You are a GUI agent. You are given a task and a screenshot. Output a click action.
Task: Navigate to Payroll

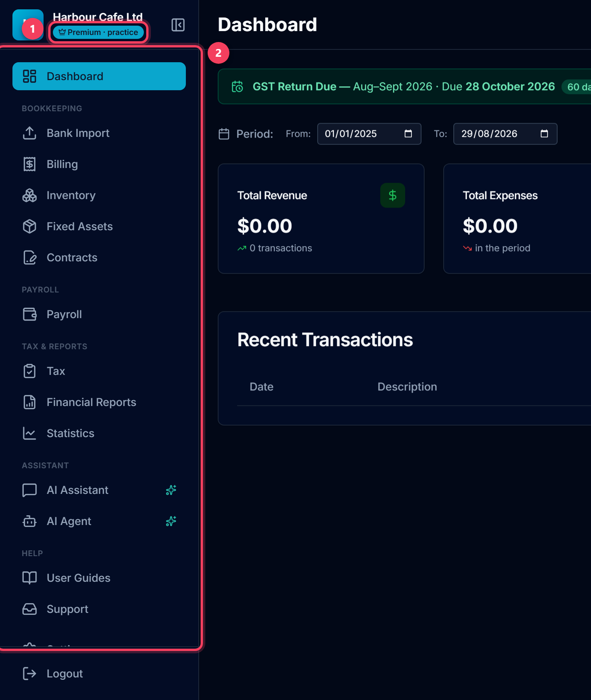[x=99, y=314]
